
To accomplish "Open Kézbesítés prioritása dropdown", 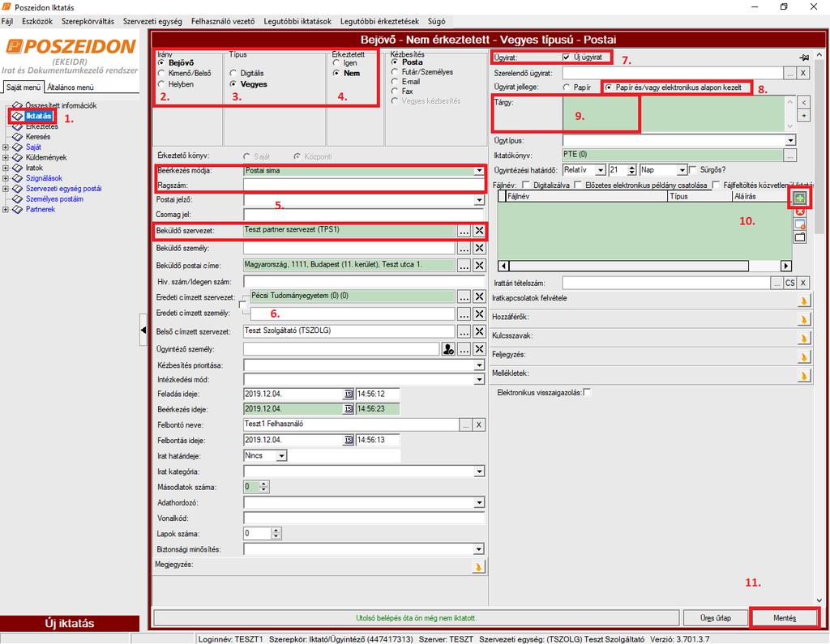I will (479, 365).
